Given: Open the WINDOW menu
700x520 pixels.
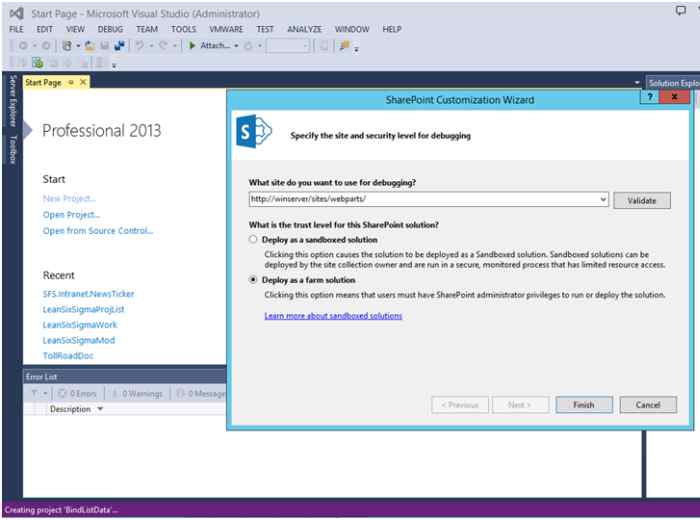Looking at the screenshot, I should tap(352, 29).
